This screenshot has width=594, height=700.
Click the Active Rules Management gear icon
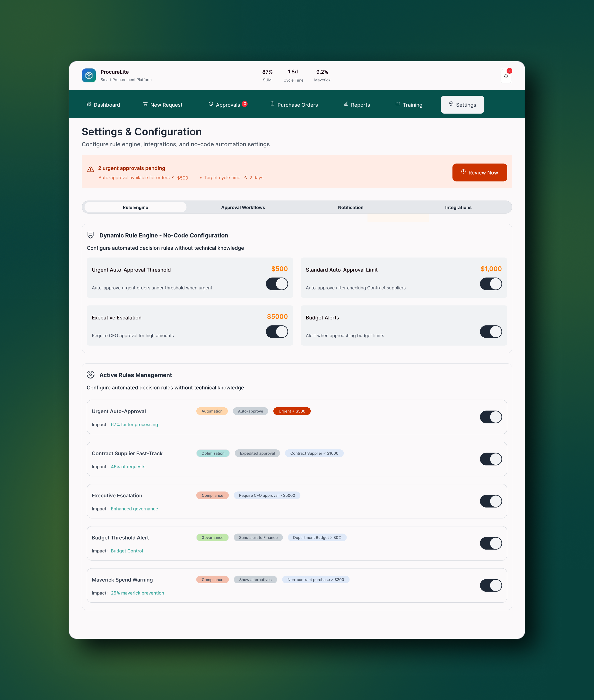[x=91, y=375]
